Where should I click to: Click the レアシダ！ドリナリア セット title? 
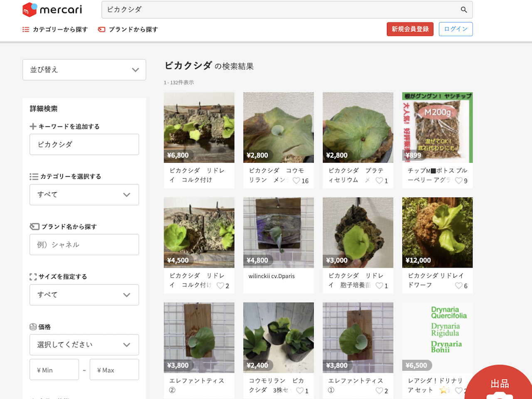(x=435, y=385)
